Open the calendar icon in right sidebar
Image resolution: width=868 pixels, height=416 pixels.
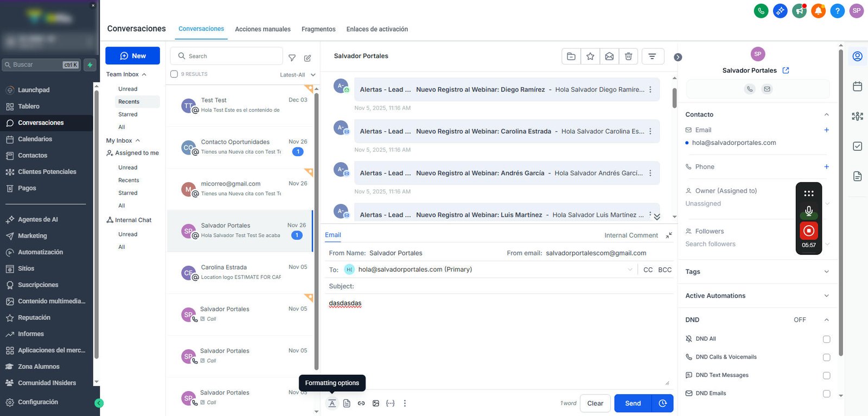coord(858,86)
